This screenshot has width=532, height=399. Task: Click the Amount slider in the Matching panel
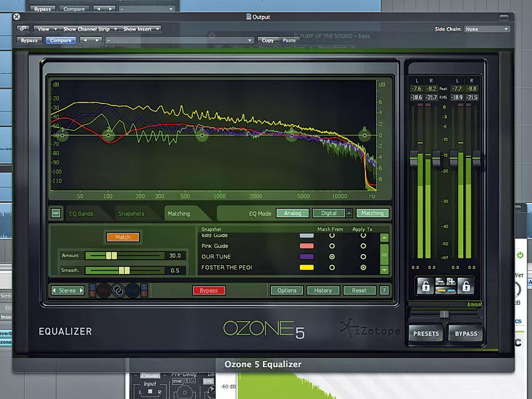[x=111, y=255]
